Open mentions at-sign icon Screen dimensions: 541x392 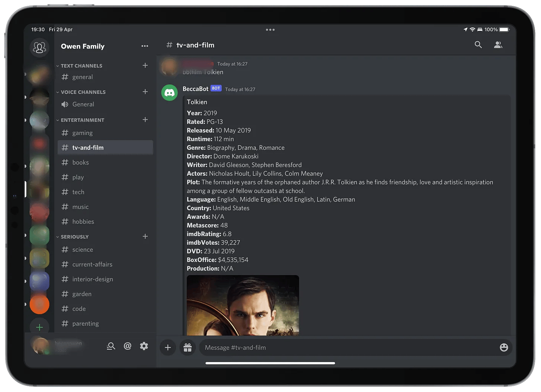(x=127, y=346)
